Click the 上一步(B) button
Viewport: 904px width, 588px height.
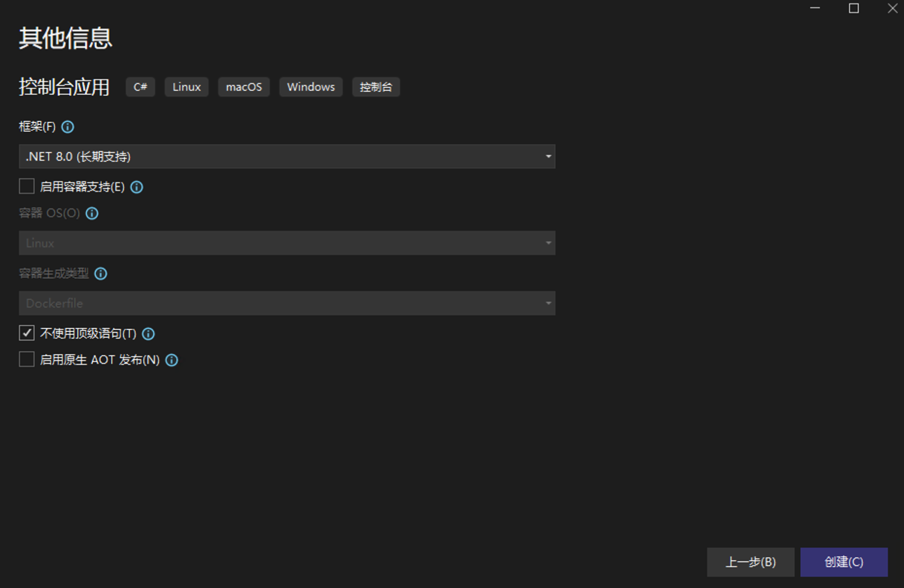(751, 562)
